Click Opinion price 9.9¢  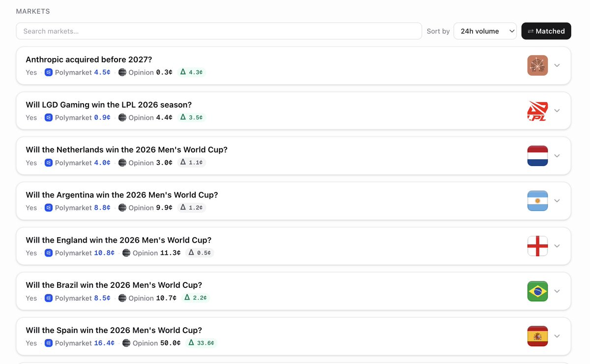click(164, 208)
